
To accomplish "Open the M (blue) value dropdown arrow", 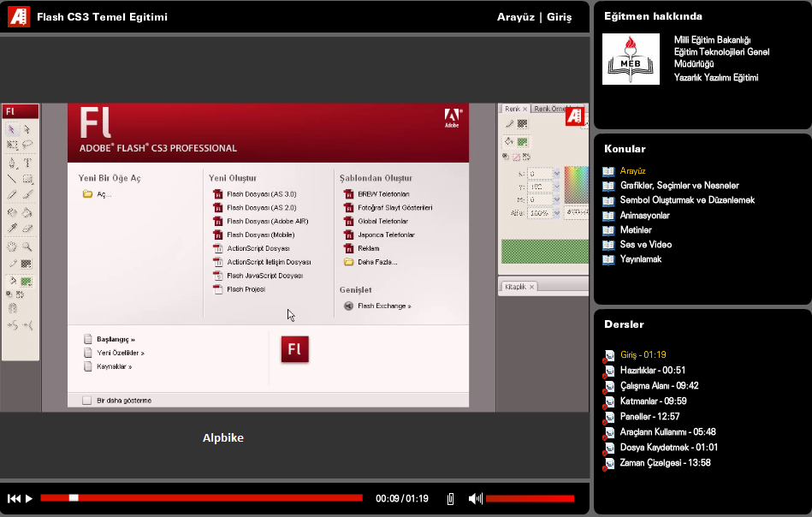I will coord(557,200).
